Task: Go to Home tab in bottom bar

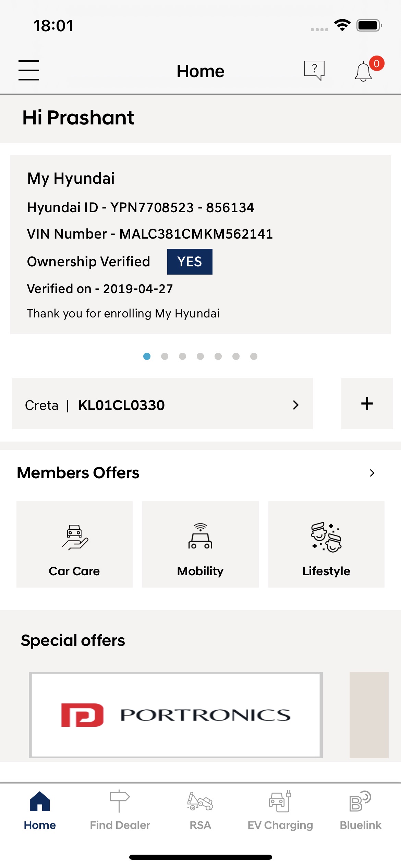Action: point(40,810)
